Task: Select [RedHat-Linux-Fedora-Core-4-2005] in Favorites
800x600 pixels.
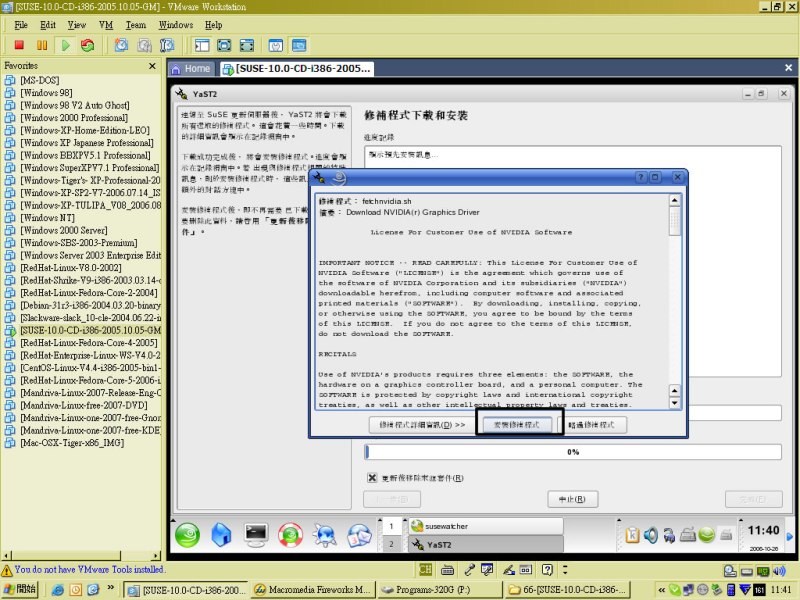Action: click(x=89, y=343)
